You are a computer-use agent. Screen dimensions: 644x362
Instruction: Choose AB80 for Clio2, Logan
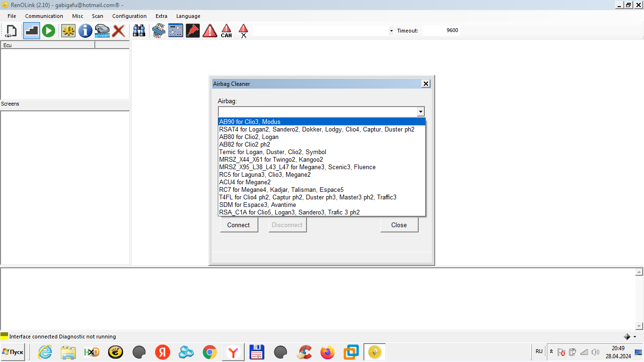pyautogui.click(x=322, y=137)
